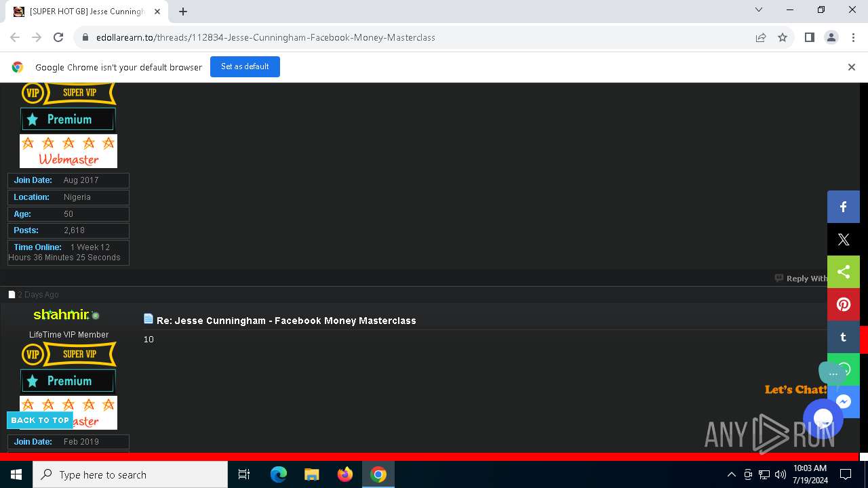868x488 pixels.
Task: Open Chrome three-dot menu
Action: click(x=853, y=37)
